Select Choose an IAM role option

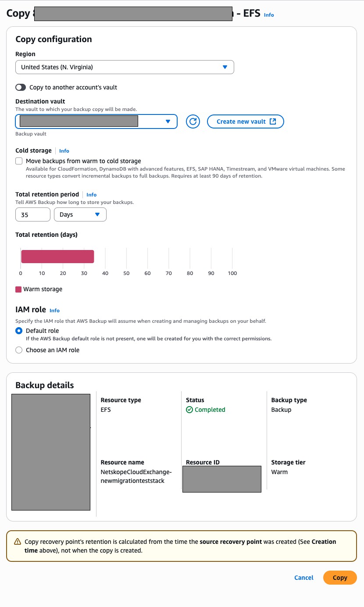tap(19, 350)
